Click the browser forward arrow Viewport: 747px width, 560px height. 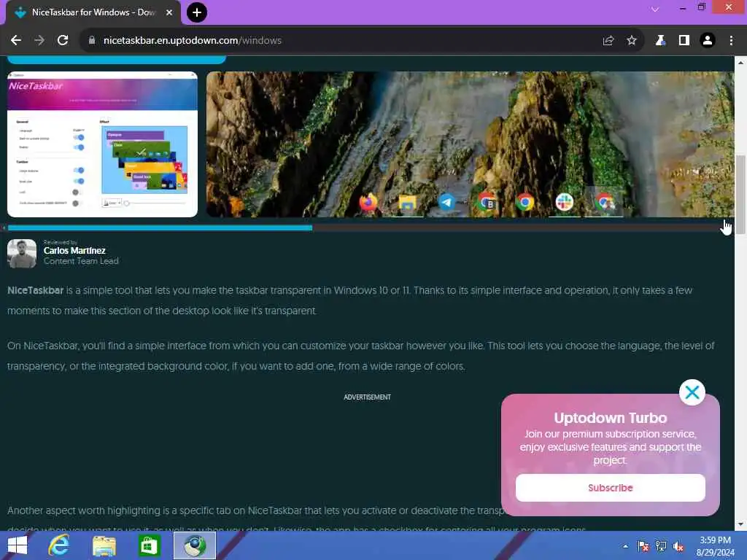39,41
